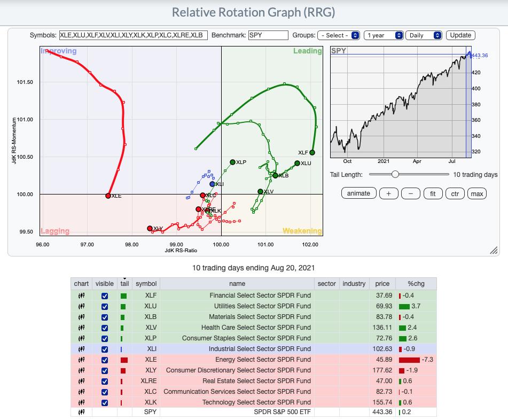Sort table by name column
Viewport: 508px width, 420px height.
[x=237, y=284]
